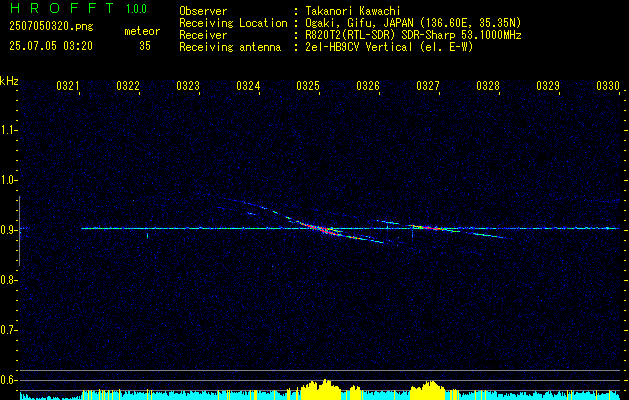629x400 pixels.
Task: Click the 1.0 kHz axis label
Action: tap(8, 180)
